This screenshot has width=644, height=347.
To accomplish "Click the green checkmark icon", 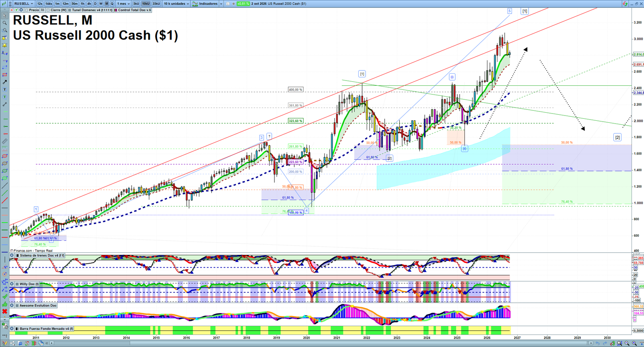I will (4, 297).
